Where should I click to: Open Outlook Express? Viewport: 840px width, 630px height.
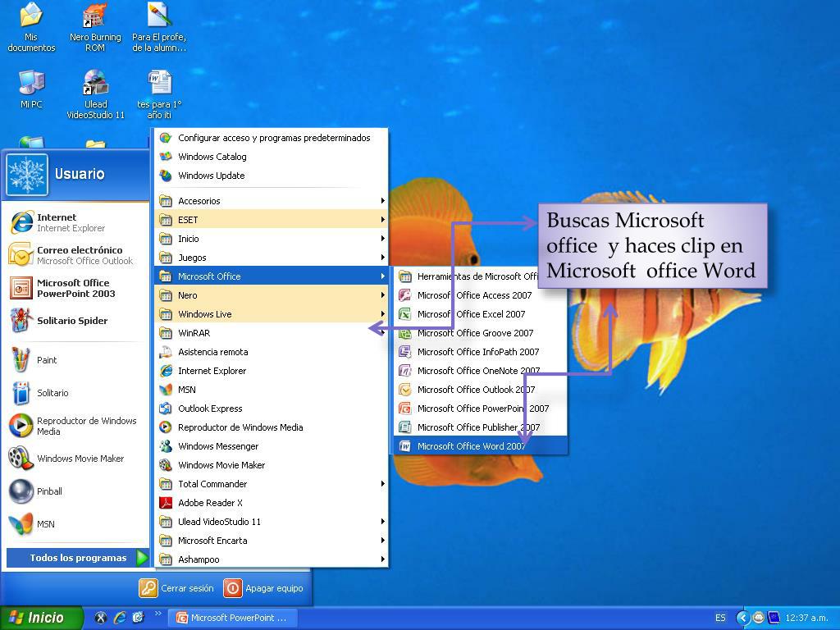pos(271,409)
